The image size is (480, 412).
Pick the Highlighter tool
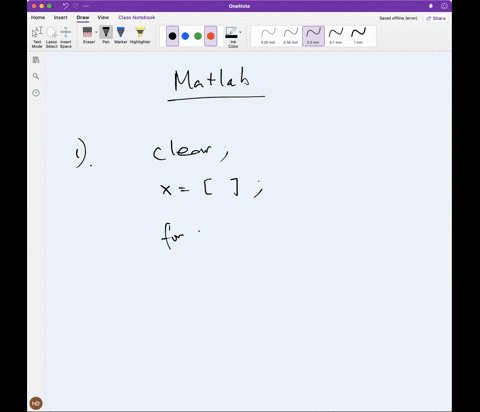[x=140, y=35]
